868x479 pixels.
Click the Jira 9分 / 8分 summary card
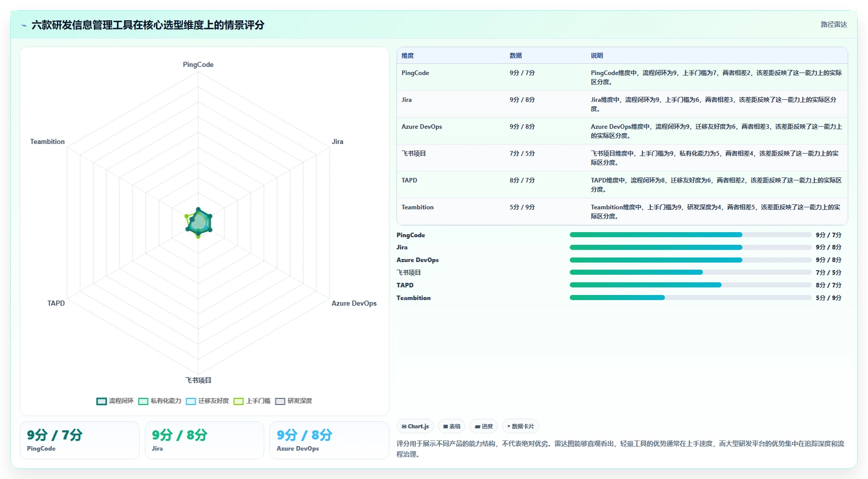coord(205,440)
